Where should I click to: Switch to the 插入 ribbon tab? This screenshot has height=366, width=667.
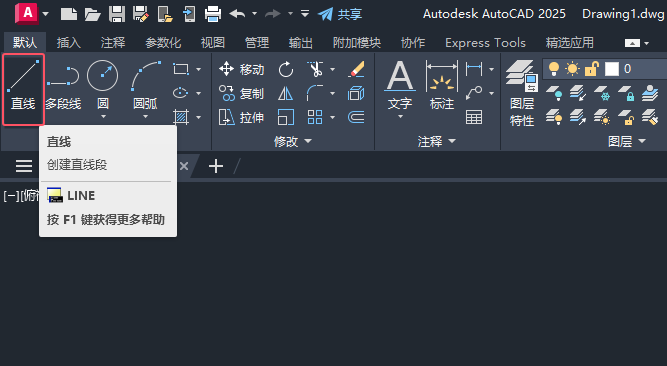(69, 43)
